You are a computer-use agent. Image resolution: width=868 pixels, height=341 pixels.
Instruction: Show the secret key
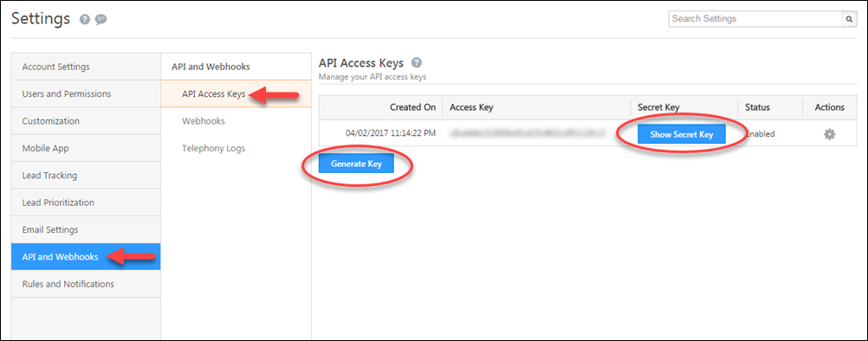point(682,134)
